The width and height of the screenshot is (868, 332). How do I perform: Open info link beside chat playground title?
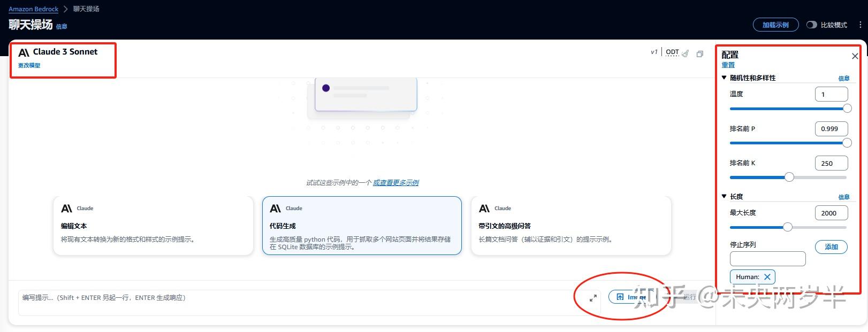point(62,26)
